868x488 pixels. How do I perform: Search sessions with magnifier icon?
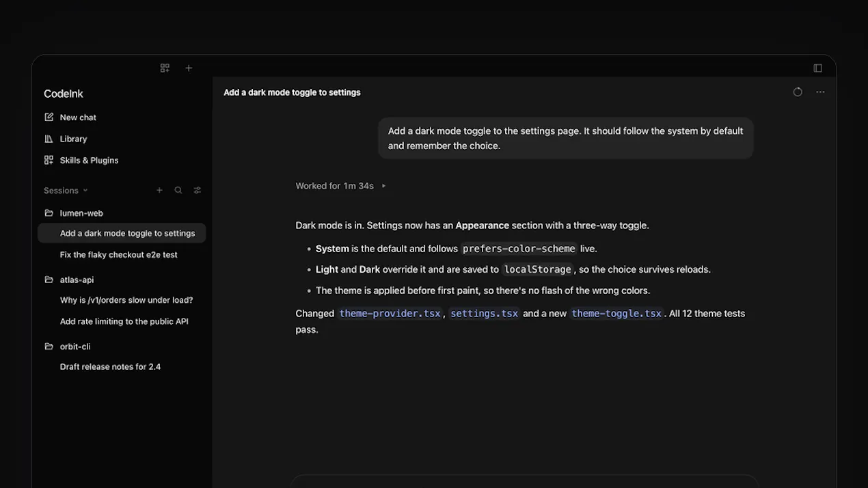pyautogui.click(x=178, y=191)
